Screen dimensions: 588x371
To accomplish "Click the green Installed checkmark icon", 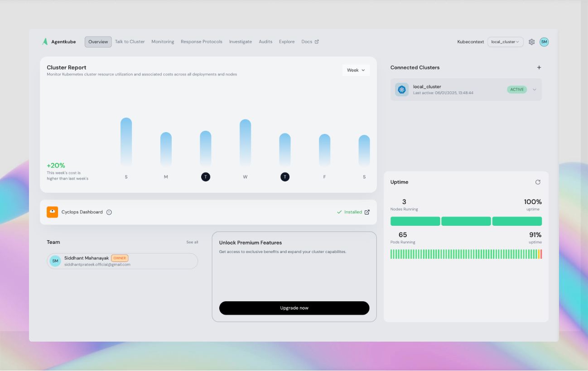I will click(x=339, y=212).
